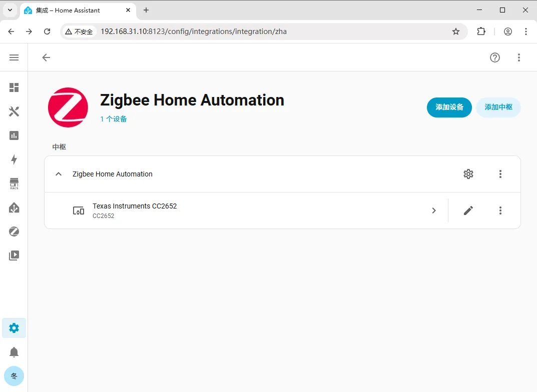This screenshot has height=392, width=537.
Task: Go back using the page back arrow
Action: pyautogui.click(x=46, y=57)
